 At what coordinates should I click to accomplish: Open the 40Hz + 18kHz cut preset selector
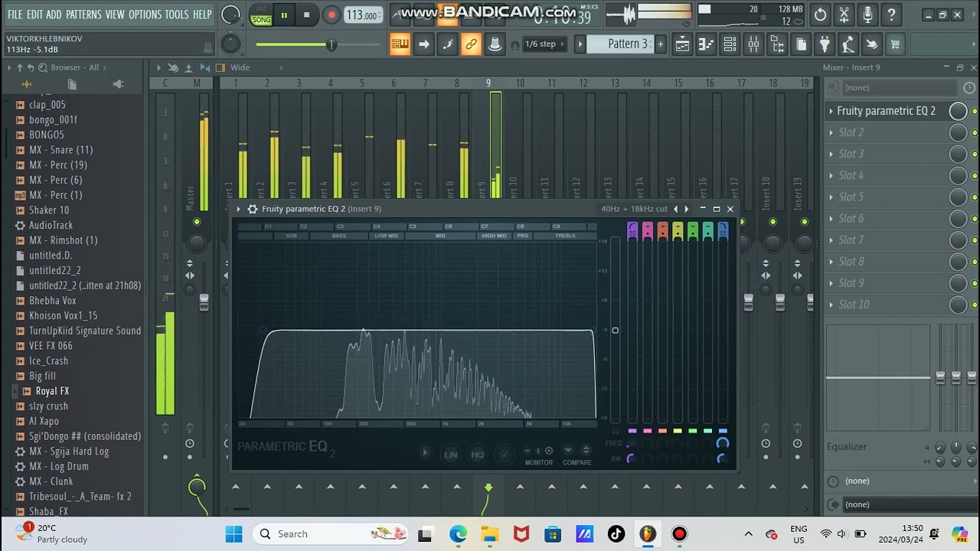coord(634,209)
